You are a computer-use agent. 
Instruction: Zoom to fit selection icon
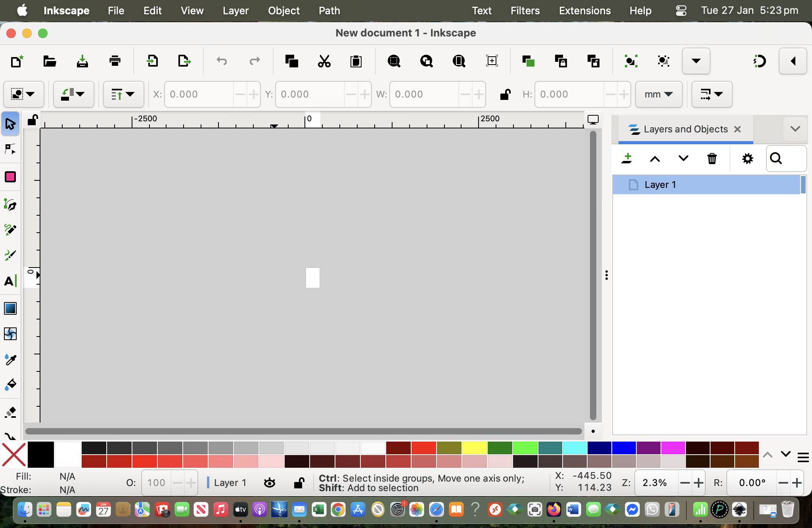(394, 61)
